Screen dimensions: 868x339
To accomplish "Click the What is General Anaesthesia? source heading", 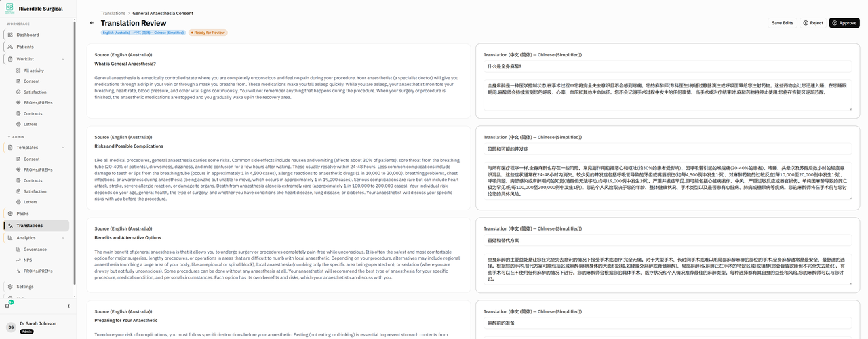I will coord(125,64).
